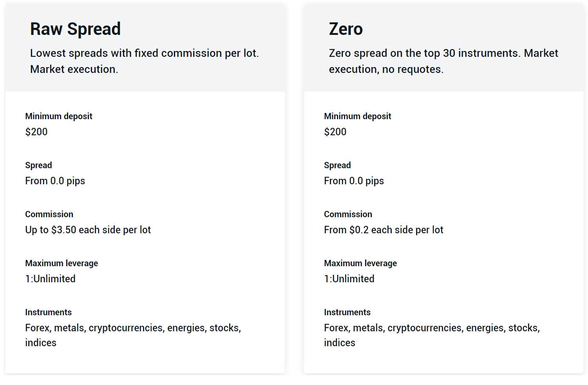Image resolution: width=588 pixels, height=385 pixels.
Task: Click Raw Spread's From 0.0 pips value
Action: [x=55, y=181]
